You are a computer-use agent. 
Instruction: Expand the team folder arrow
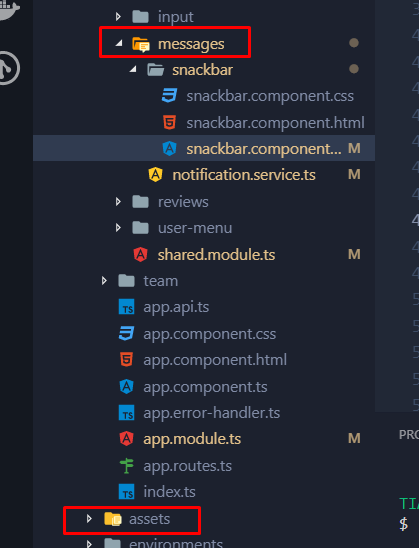tap(104, 281)
